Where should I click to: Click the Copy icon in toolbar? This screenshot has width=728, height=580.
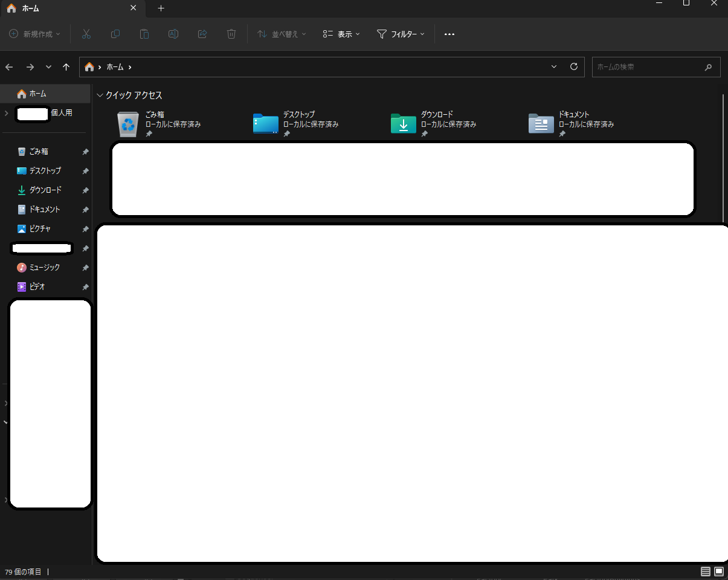coord(115,34)
